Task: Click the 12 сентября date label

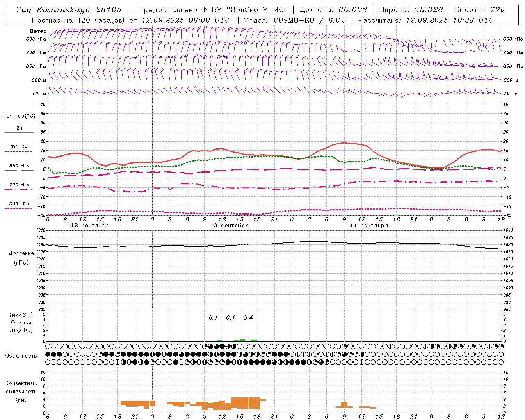Action: coord(90,226)
